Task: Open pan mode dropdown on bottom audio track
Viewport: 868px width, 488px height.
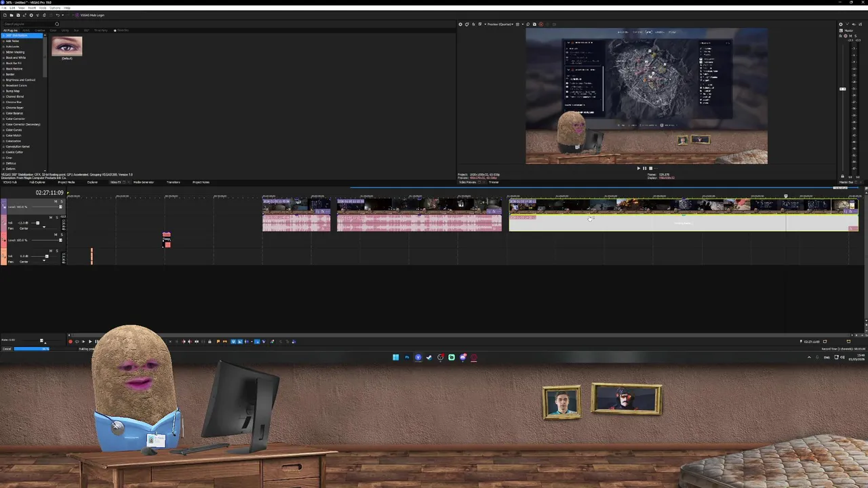Action: [x=44, y=260]
